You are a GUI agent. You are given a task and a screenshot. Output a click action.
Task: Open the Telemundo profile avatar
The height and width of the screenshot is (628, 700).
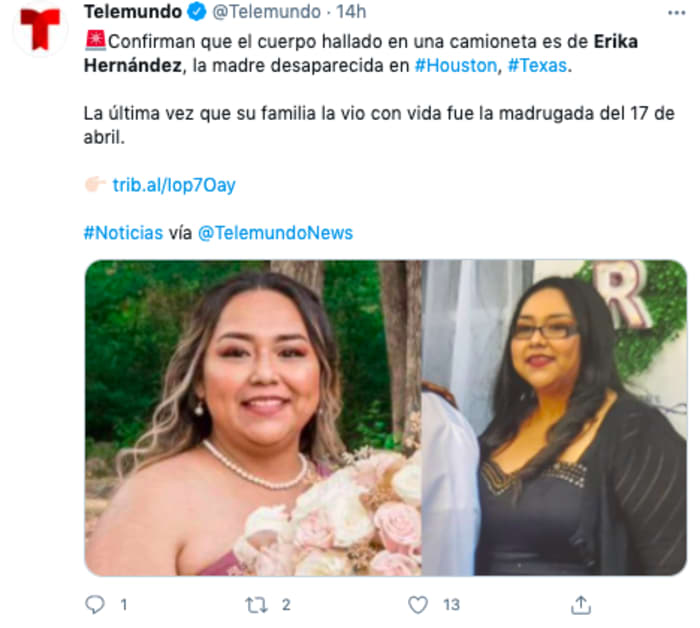pos(40,29)
